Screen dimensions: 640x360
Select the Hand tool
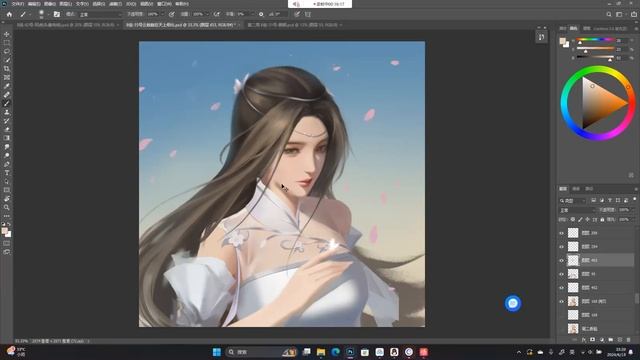click(x=7, y=199)
